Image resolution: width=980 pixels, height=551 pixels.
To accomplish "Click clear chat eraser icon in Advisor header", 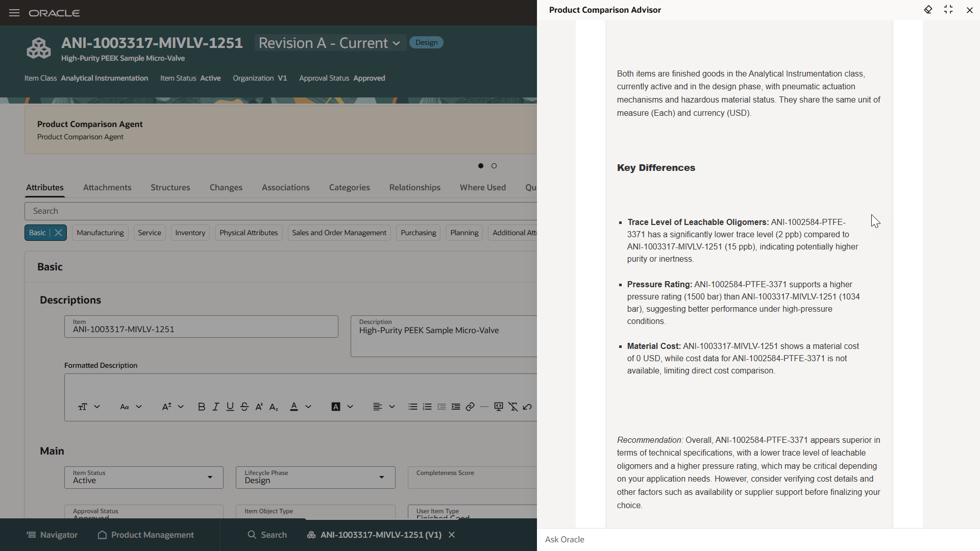I will click(x=928, y=10).
